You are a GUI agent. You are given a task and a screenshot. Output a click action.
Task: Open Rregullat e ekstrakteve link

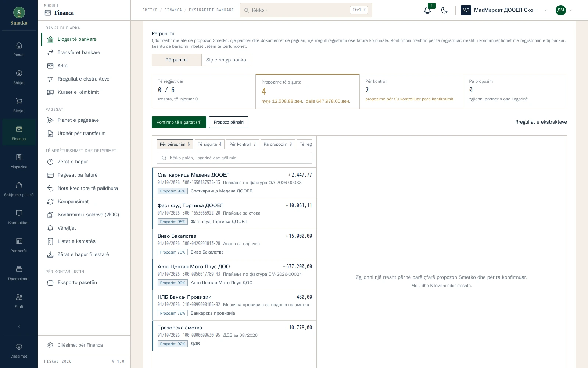tap(541, 122)
